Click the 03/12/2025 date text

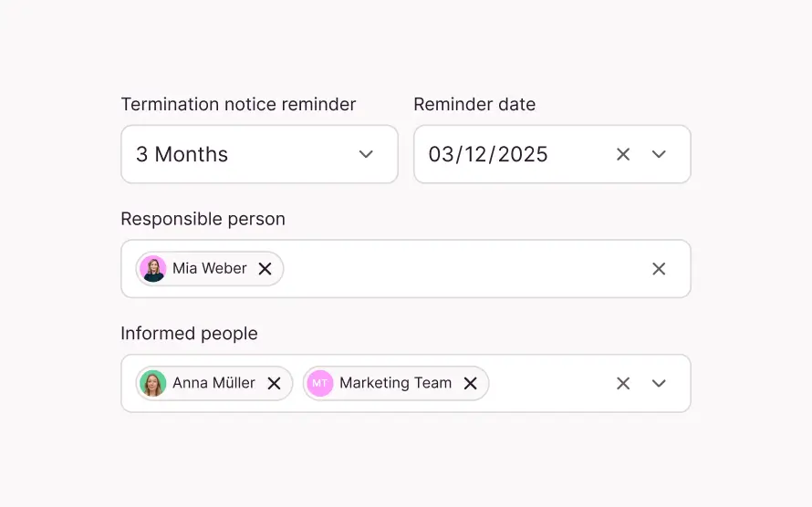click(x=488, y=155)
